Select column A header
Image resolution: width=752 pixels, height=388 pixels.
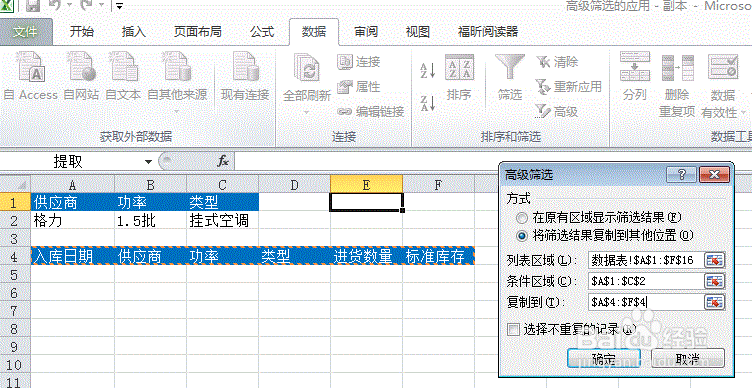tap(72, 184)
